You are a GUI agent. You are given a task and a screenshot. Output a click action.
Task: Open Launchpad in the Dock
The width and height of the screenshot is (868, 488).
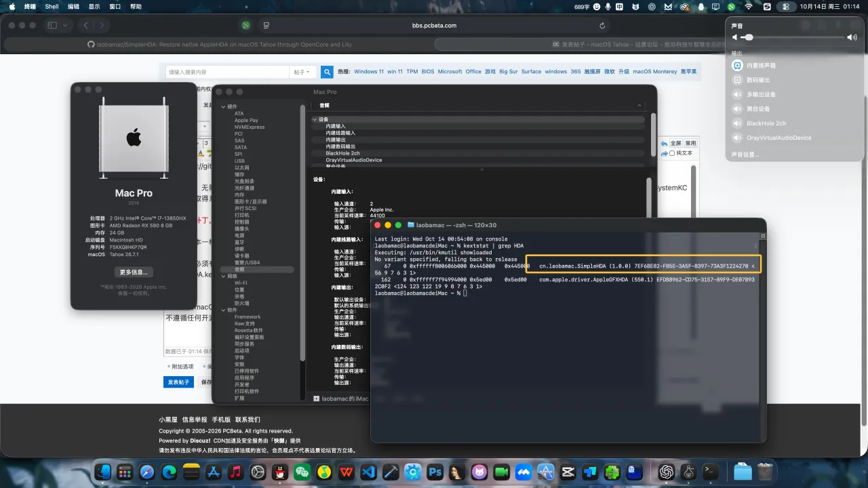125,472
